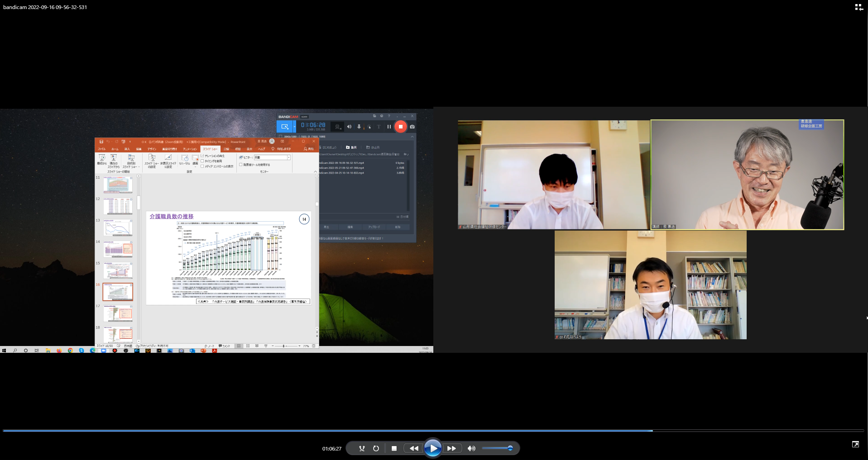
Task: Switch media player to Library view
Action: pos(859,7)
